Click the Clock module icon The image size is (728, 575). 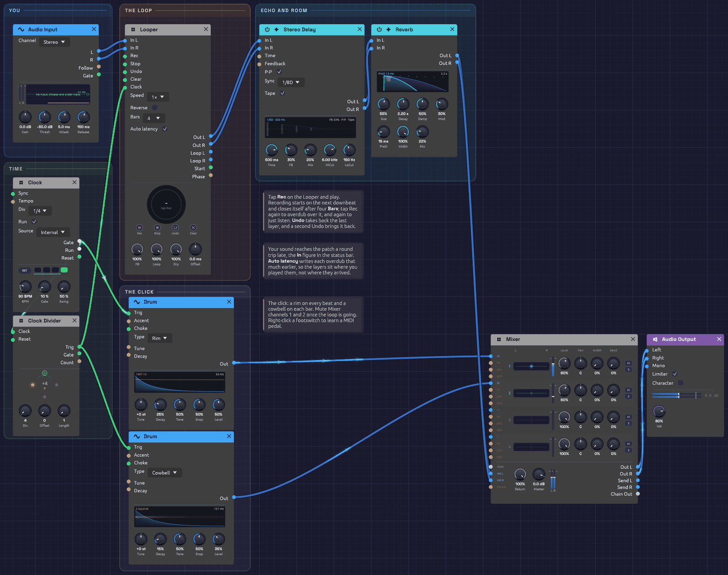21,182
